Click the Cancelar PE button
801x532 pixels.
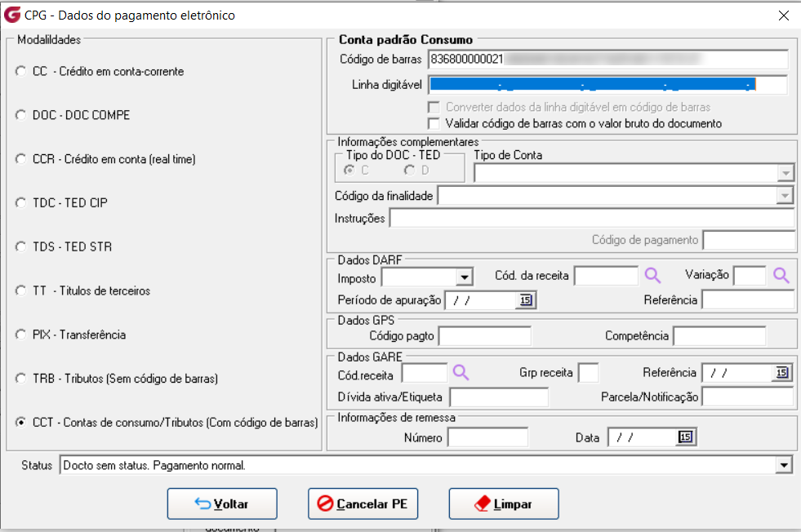(363, 504)
